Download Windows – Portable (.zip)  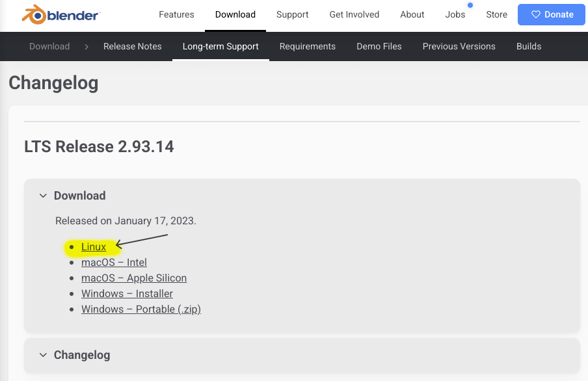[141, 309]
